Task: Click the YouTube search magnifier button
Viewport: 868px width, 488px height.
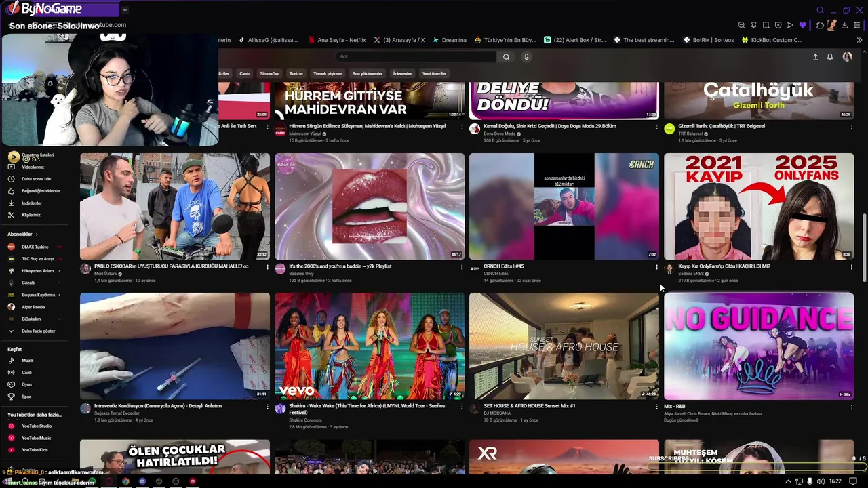Action: [x=506, y=57]
